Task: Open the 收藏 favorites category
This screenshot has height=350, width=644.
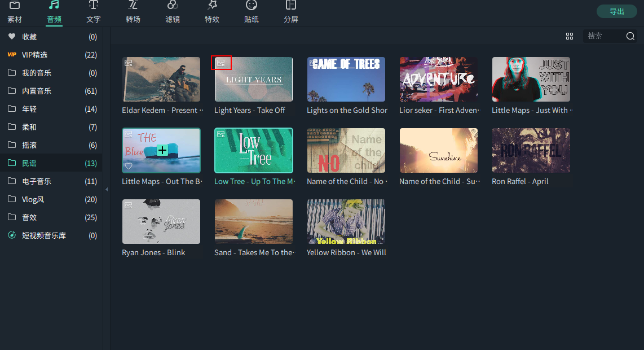Action: click(x=51, y=37)
